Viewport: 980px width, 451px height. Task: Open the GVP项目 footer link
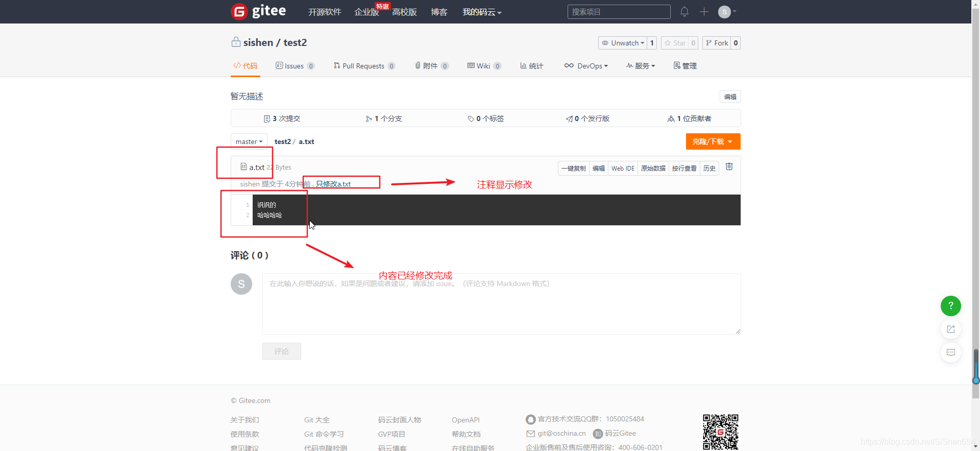[391, 434]
